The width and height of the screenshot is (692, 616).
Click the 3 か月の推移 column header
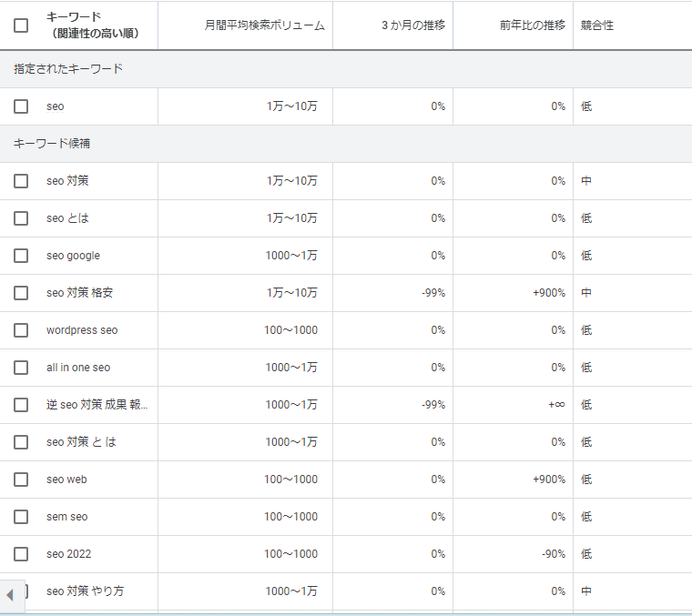point(412,25)
